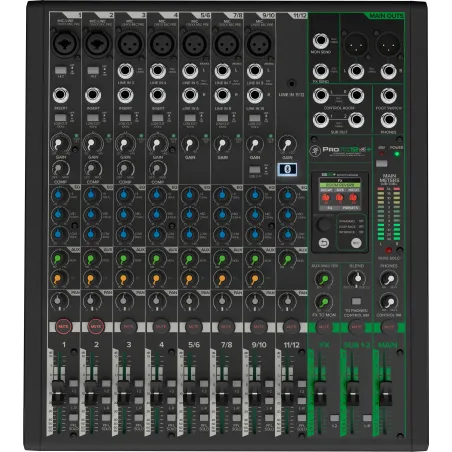Click the FX To Mon knob
452x452 pixels.
tap(323, 302)
